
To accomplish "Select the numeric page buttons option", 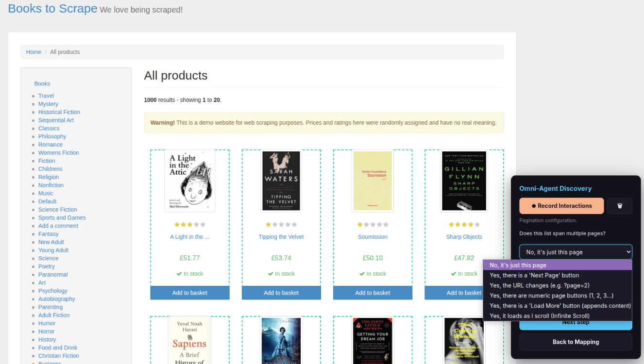I will (558, 296).
